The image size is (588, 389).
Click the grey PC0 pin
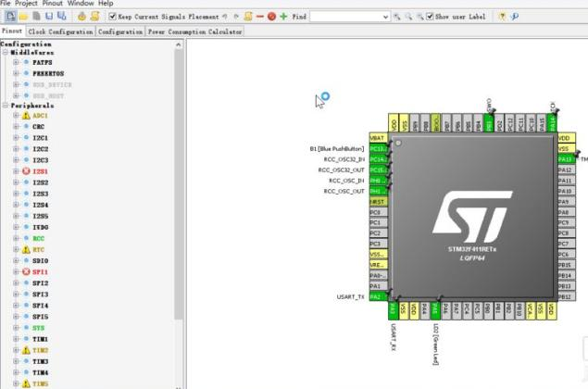click(x=378, y=212)
